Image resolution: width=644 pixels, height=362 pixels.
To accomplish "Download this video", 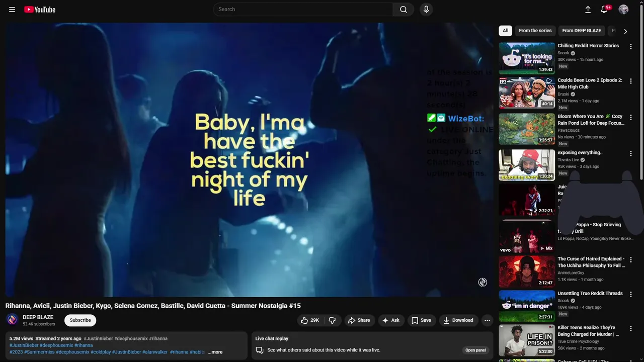I will pos(458,320).
